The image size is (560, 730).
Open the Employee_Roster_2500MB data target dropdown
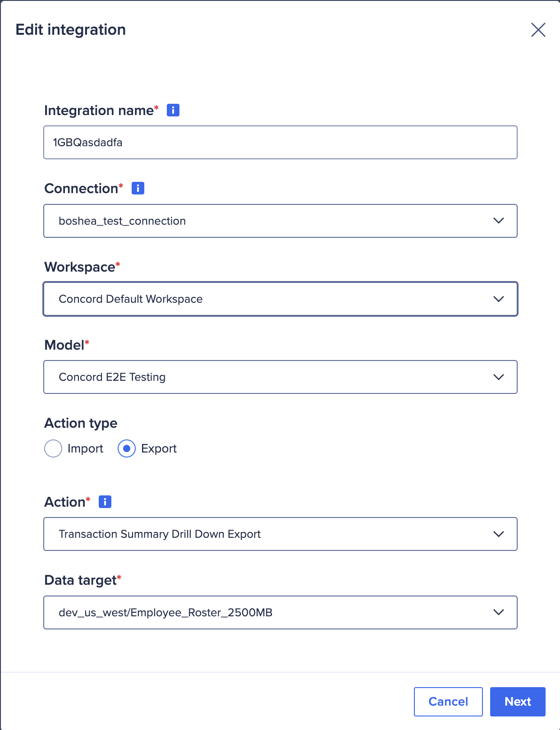[280, 612]
